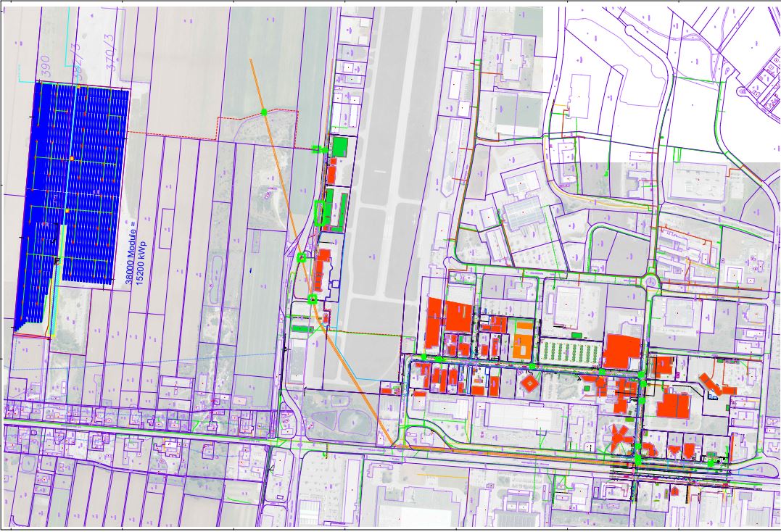Click the parcel number 370/3 label

click(111, 58)
